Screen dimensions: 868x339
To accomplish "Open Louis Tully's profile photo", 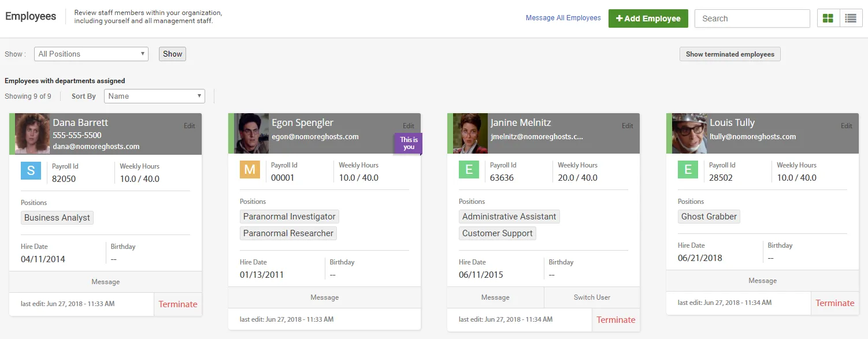I will (x=689, y=133).
